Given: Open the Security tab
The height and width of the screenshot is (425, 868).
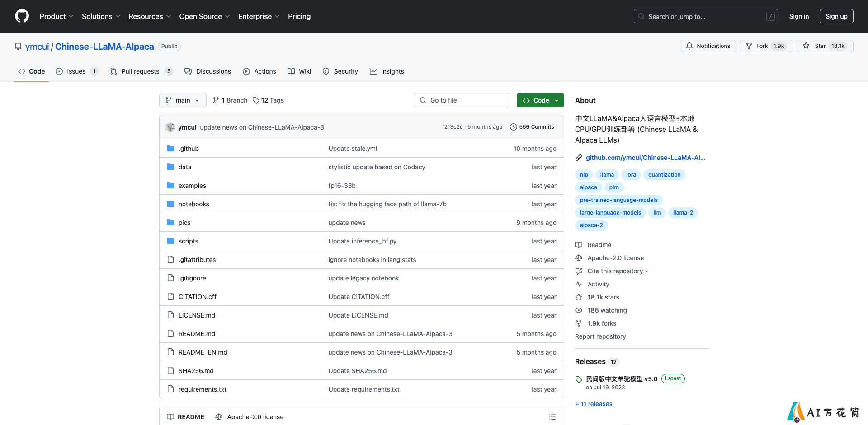Looking at the screenshot, I should [340, 71].
